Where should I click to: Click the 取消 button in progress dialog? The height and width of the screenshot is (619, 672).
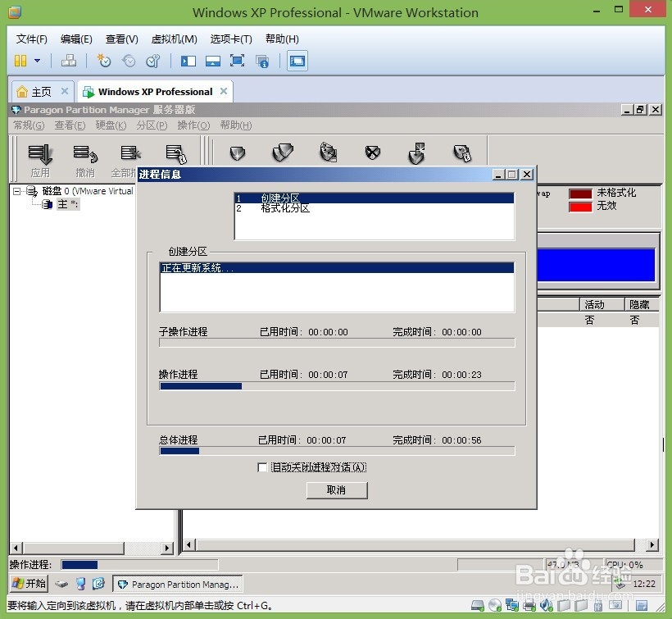337,490
